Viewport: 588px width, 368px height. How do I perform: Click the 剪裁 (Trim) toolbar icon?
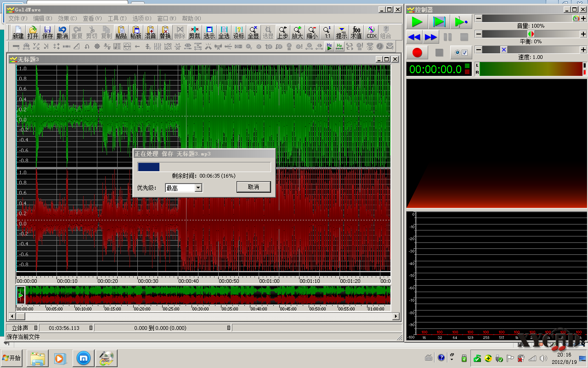click(194, 32)
